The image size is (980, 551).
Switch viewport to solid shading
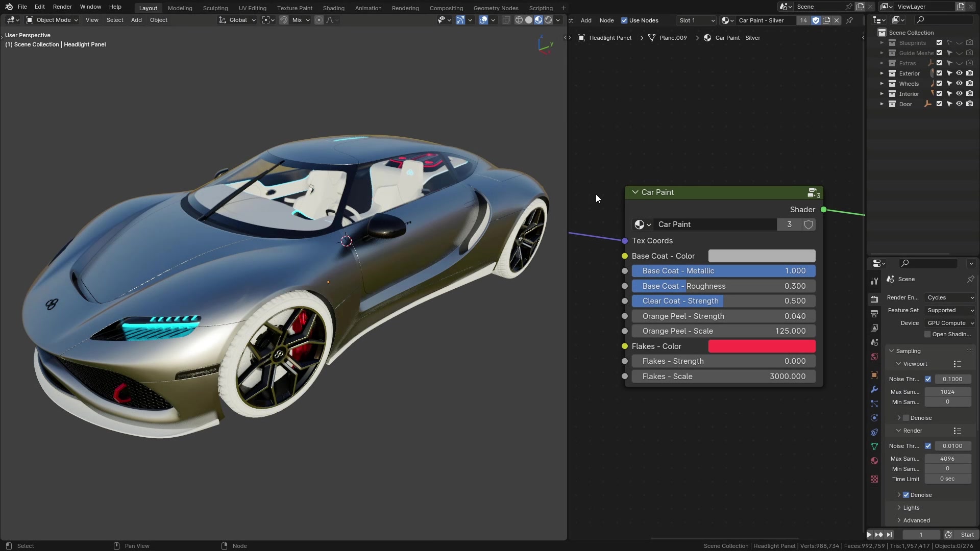529,20
